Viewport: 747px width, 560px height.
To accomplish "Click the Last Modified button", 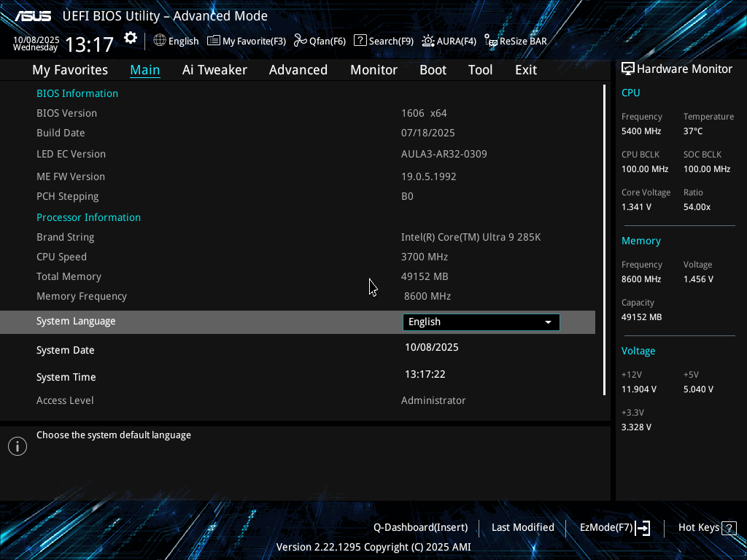I will [x=522, y=527].
